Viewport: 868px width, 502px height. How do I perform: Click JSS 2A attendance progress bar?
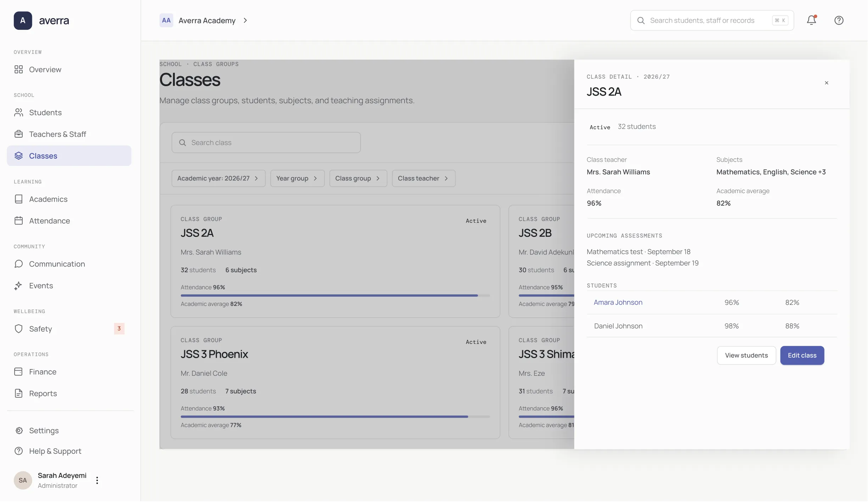click(335, 295)
